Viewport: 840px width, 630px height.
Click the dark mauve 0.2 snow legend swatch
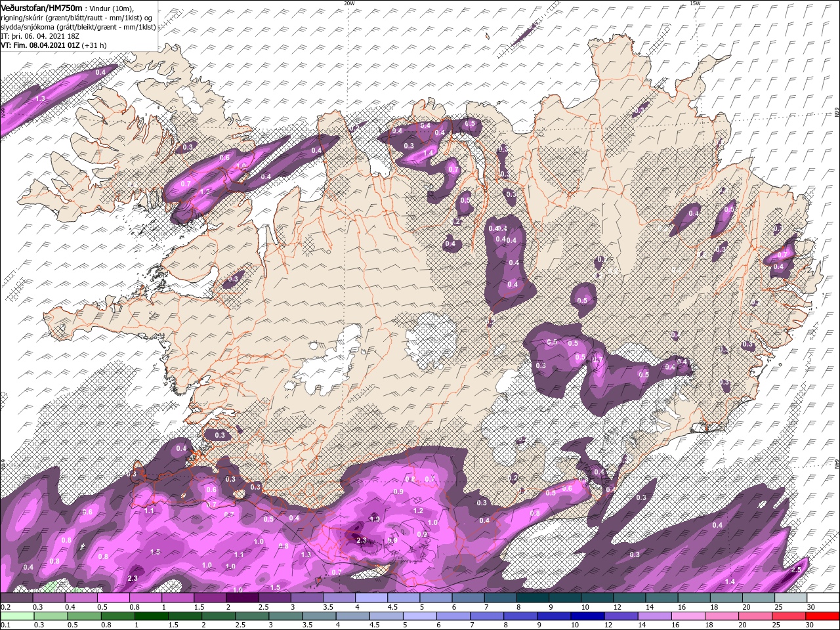(16, 598)
